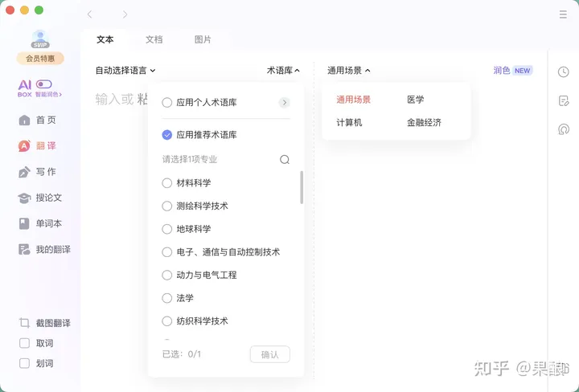This screenshot has height=392, width=579.
Task: Contact customer service headset icon
Action: [564, 129]
